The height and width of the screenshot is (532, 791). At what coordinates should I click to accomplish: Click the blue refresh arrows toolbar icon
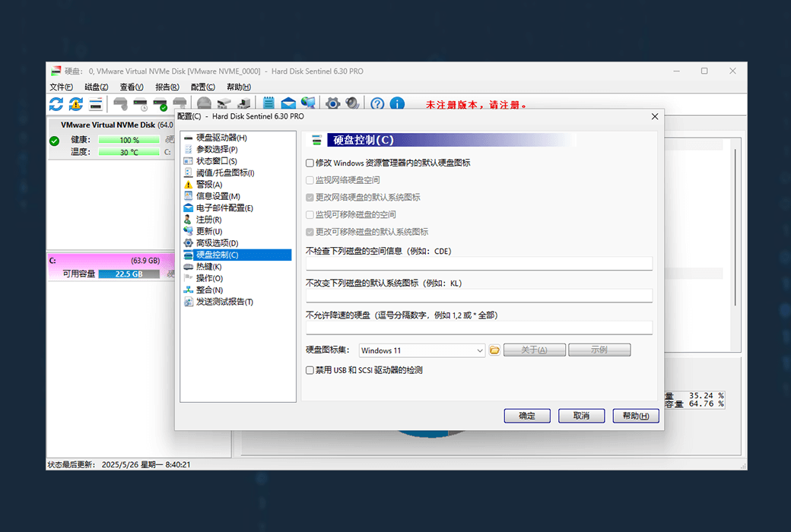coord(56,104)
